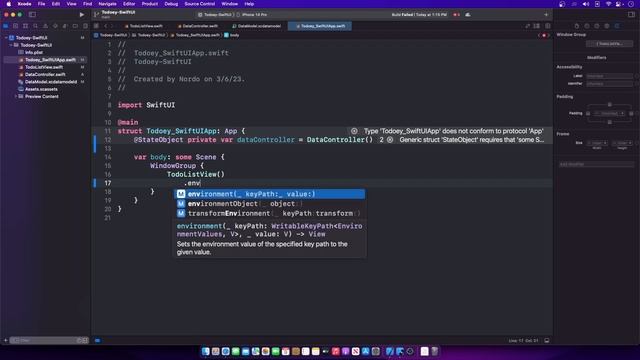
Task: Select Assets.xcassets in the navigator
Action: tap(41, 89)
